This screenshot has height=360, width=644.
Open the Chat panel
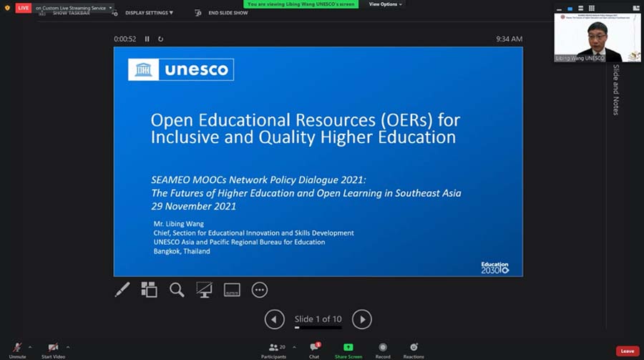(314, 351)
